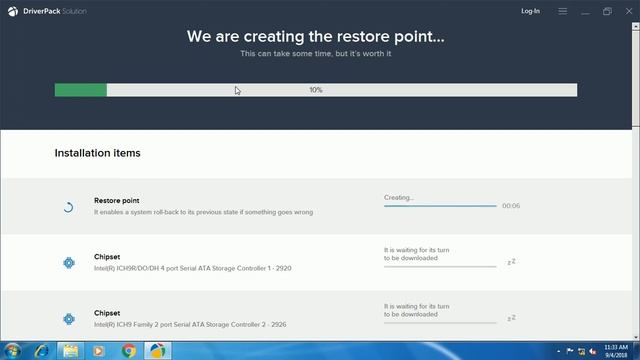Image resolution: width=640 pixels, height=360 pixels.
Task: Click the 'Creating...' status text
Action: 399,198
